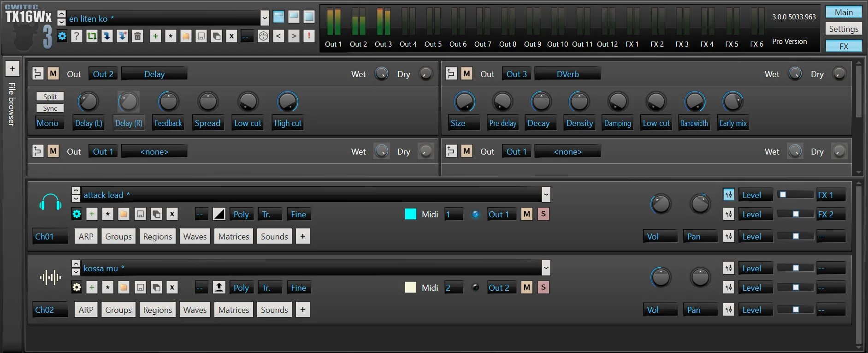Screen dimensions: 868x353
Task: Click the waveform icon on kossa mu slot
Action: click(50, 277)
